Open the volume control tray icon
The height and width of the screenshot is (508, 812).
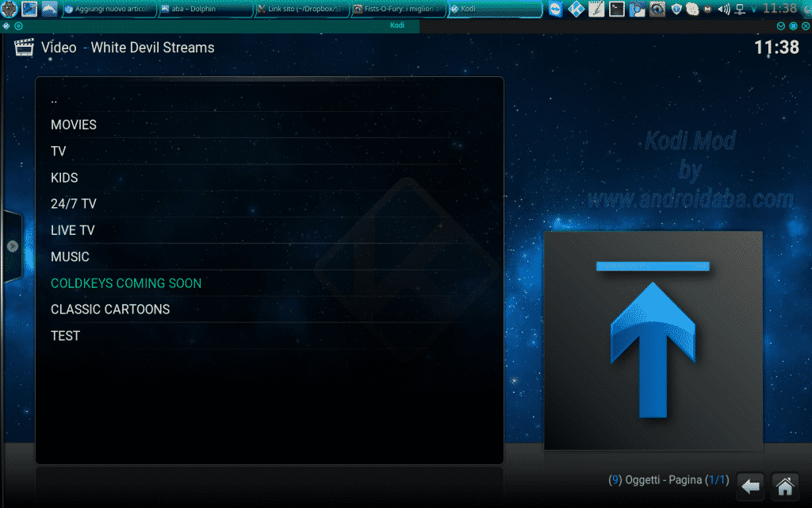(724, 10)
